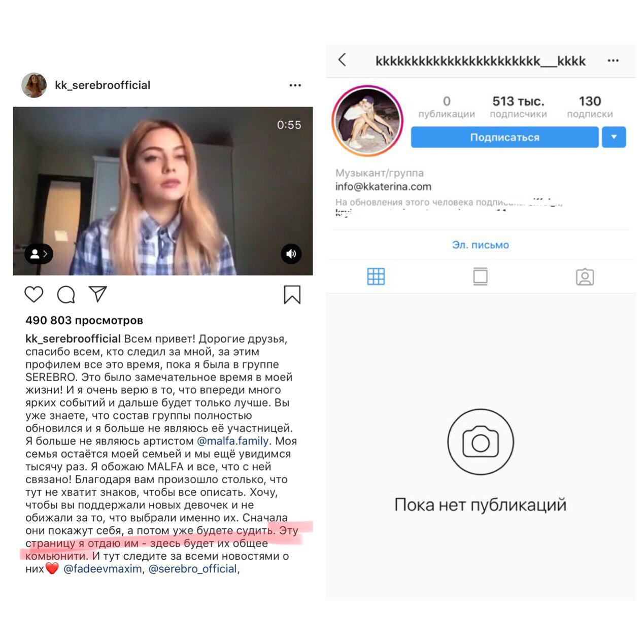
Task: Share the post via paper plane icon
Action: click(x=97, y=294)
